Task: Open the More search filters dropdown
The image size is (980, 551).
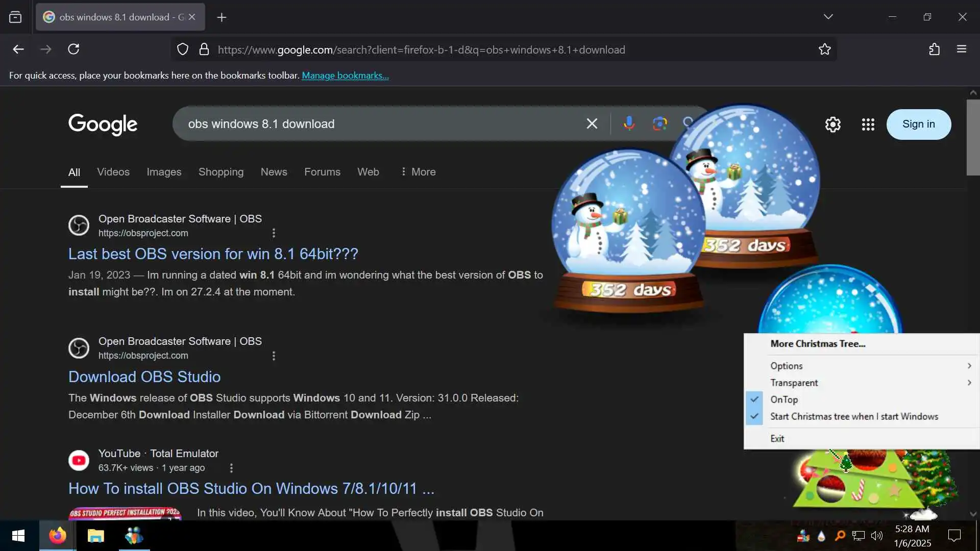Action: 418,172
